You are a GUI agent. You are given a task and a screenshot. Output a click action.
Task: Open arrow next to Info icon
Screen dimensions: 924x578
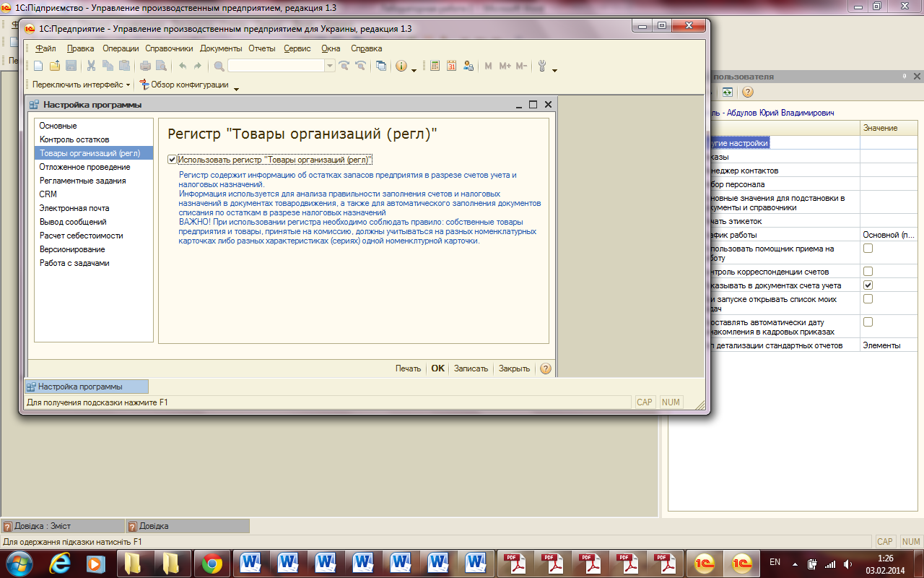(x=414, y=70)
